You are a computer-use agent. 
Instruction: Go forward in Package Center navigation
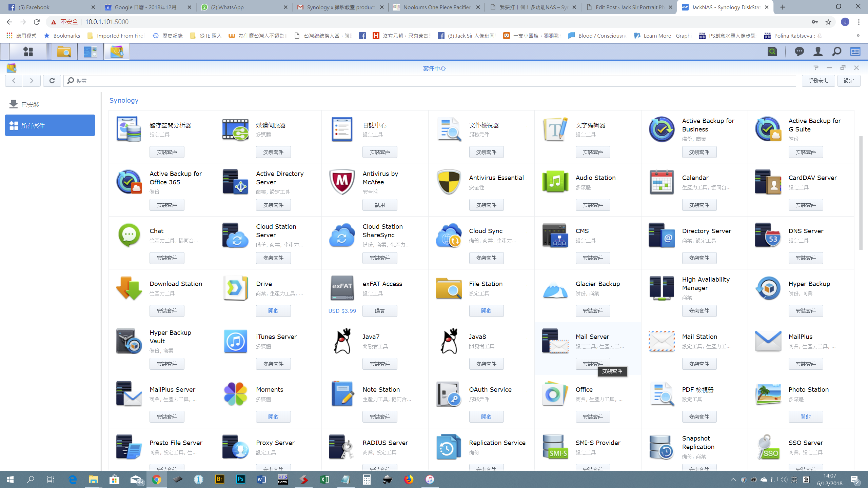click(x=32, y=81)
